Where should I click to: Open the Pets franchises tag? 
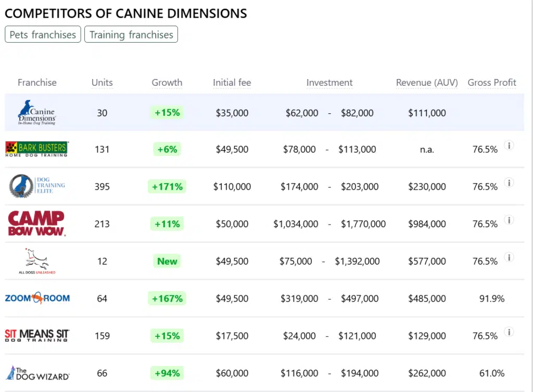(43, 35)
